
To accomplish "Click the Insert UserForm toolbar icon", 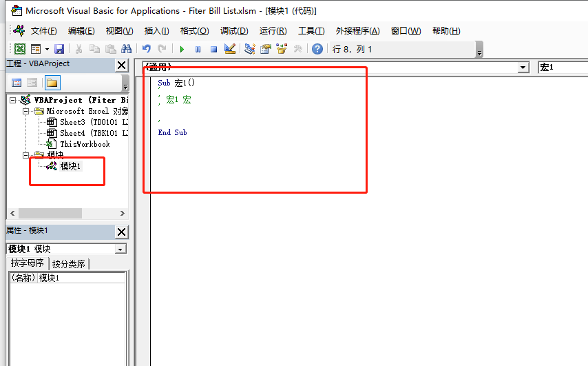I will click(36, 49).
